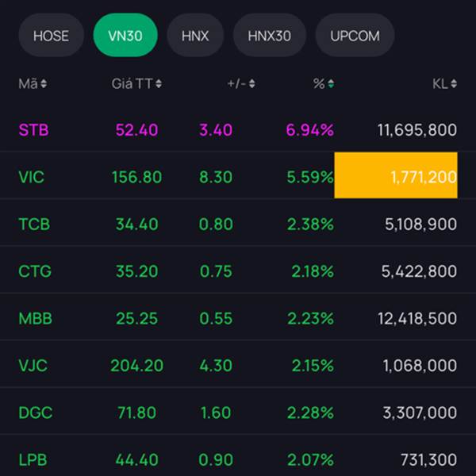476x476 pixels.
Task: Switch to the HOSE tab
Action: coord(51,36)
